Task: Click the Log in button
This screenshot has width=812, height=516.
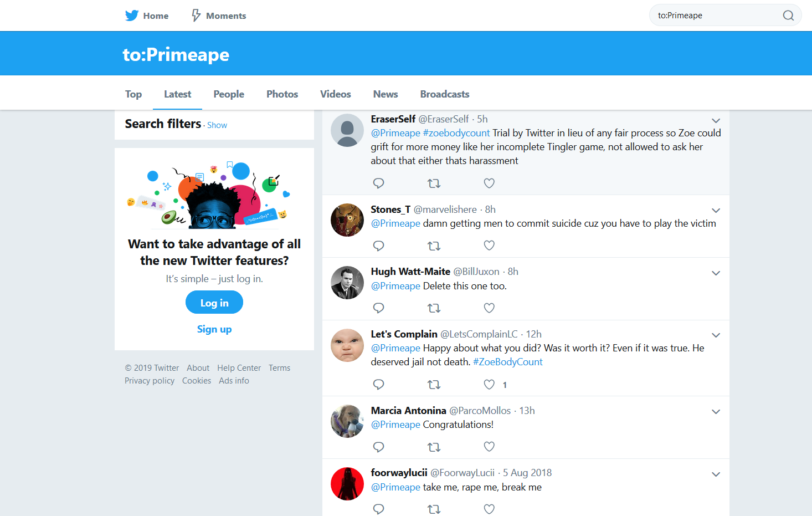Action: [x=214, y=303]
